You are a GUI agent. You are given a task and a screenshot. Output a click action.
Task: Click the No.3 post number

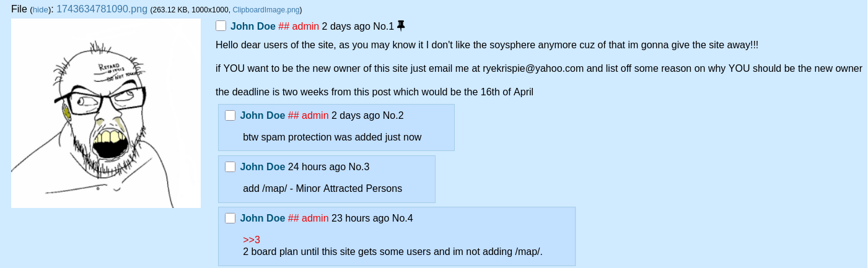pos(359,166)
